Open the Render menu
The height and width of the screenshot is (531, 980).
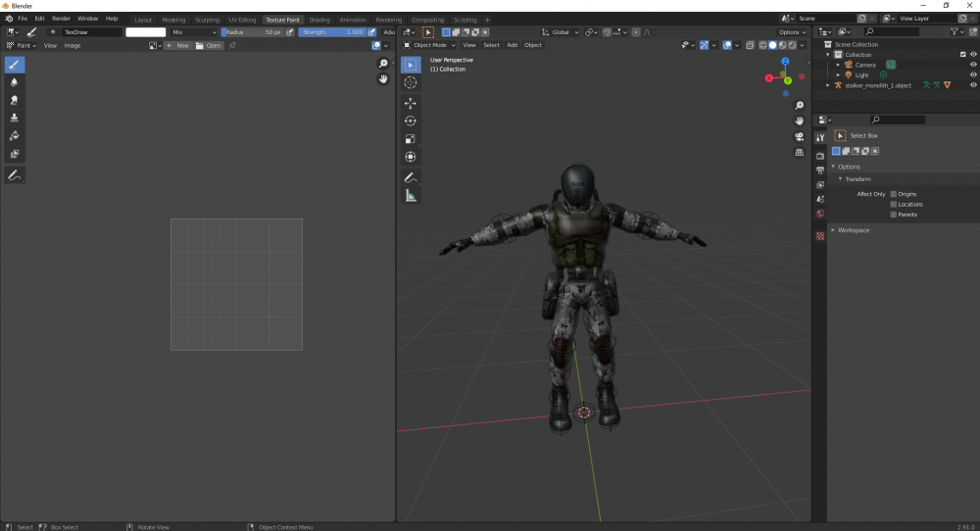coord(61,19)
